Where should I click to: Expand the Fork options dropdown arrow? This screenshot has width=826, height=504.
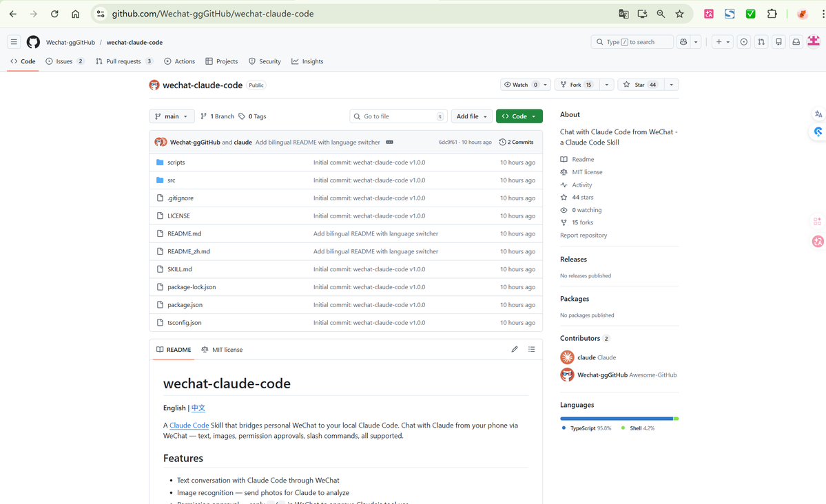point(607,85)
